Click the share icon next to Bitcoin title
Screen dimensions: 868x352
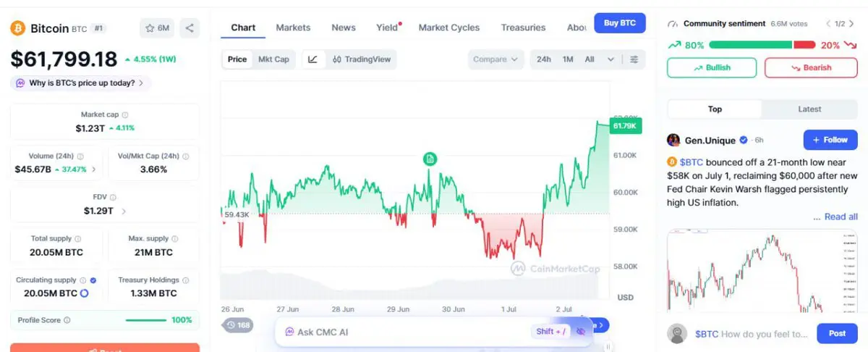(x=190, y=28)
